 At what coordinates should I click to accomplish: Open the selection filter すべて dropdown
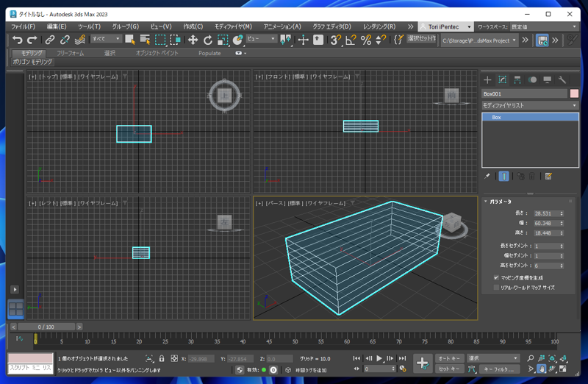pos(106,39)
